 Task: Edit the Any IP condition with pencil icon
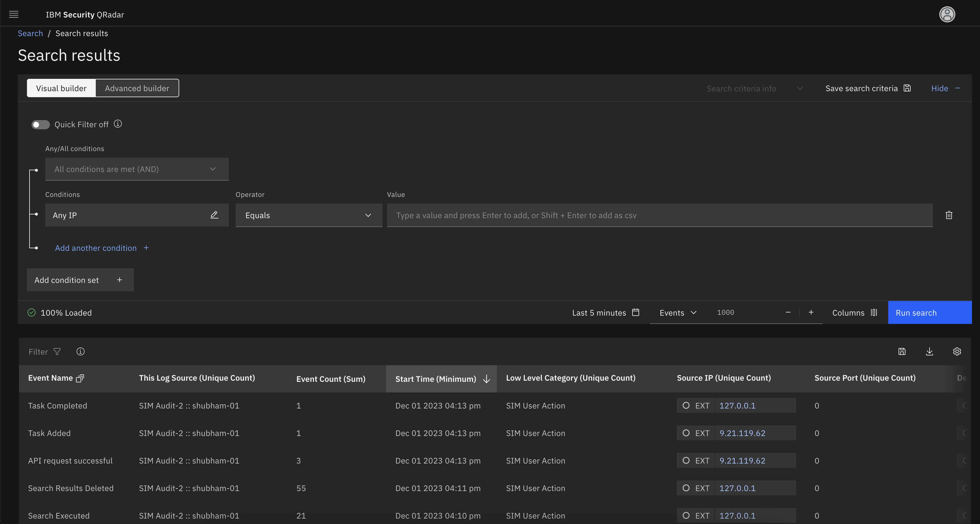[214, 215]
